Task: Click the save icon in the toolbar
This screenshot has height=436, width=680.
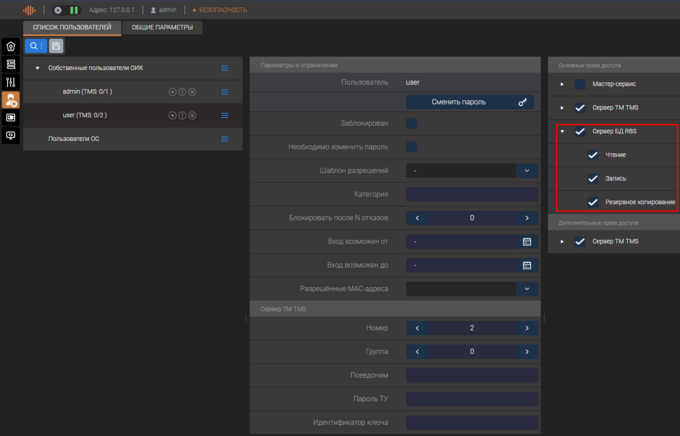Action: click(57, 46)
